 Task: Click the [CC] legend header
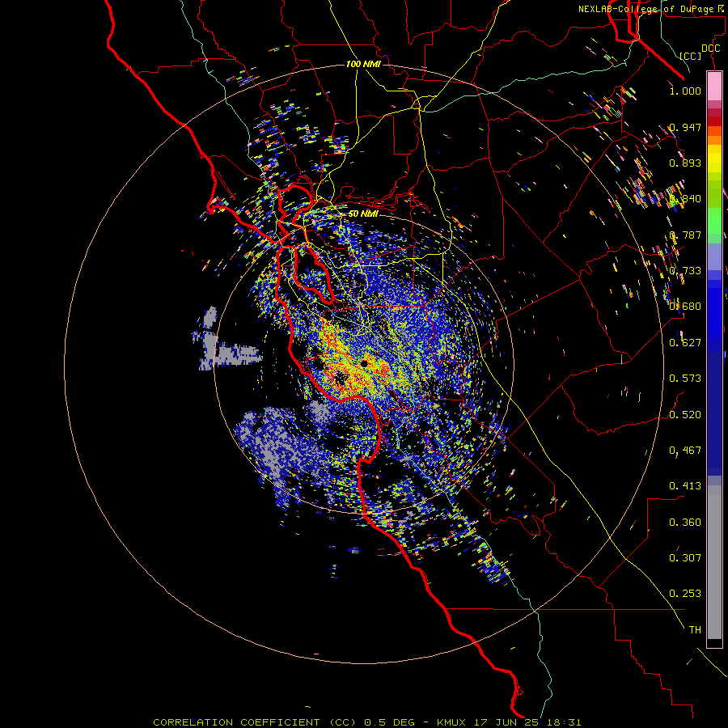[691, 56]
